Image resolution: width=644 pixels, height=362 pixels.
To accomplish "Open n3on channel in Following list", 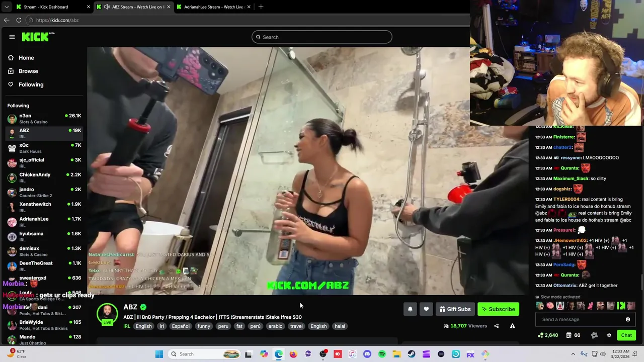I will point(44,119).
